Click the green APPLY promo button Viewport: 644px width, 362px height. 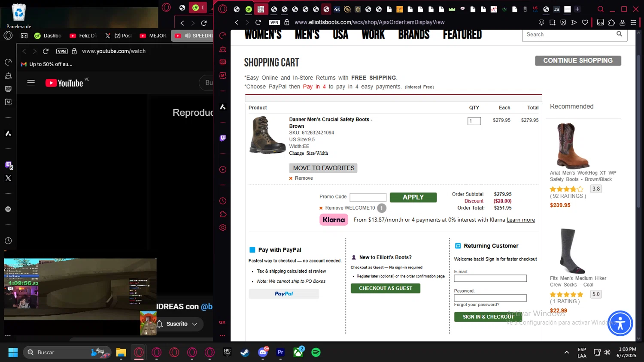click(413, 197)
